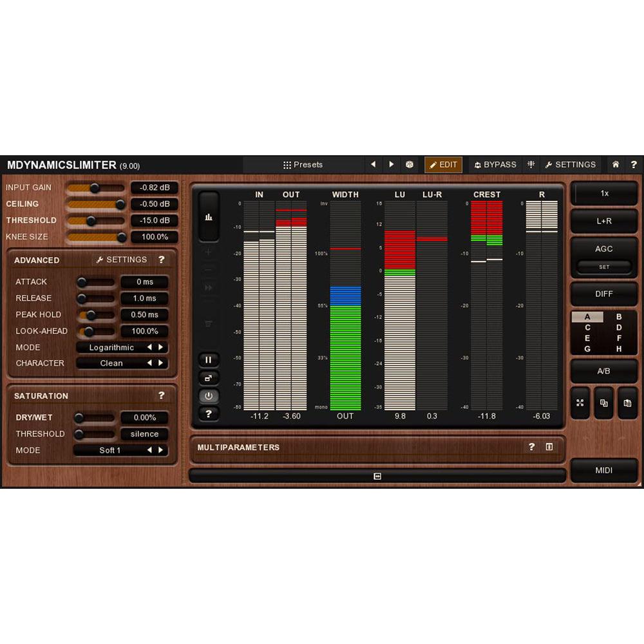Image resolution: width=644 pixels, height=644 pixels.
Task: Click the randomize icon at bottom right
Action: (x=579, y=403)
